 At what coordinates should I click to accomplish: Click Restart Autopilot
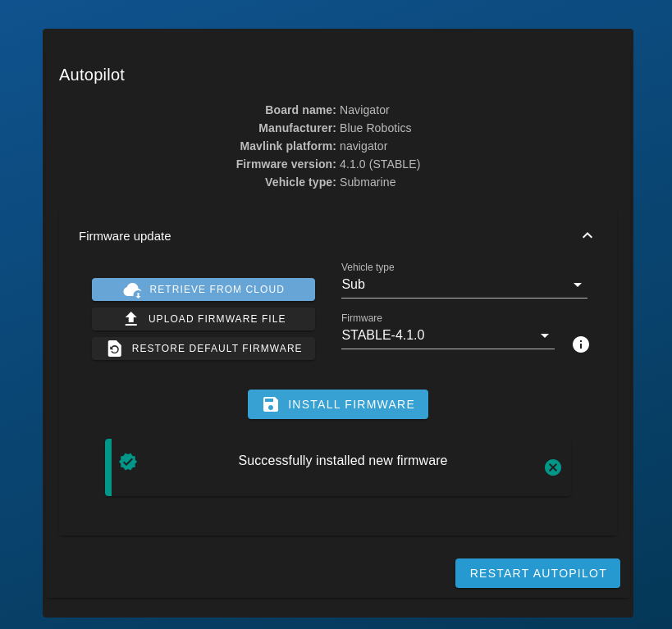[537, 573]
